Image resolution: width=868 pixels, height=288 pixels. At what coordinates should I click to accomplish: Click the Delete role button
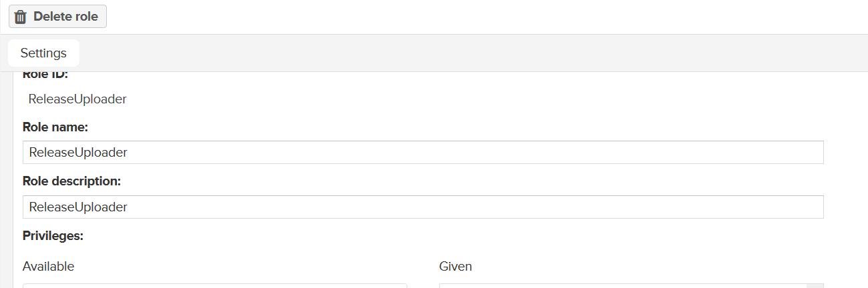click(57, 17)
